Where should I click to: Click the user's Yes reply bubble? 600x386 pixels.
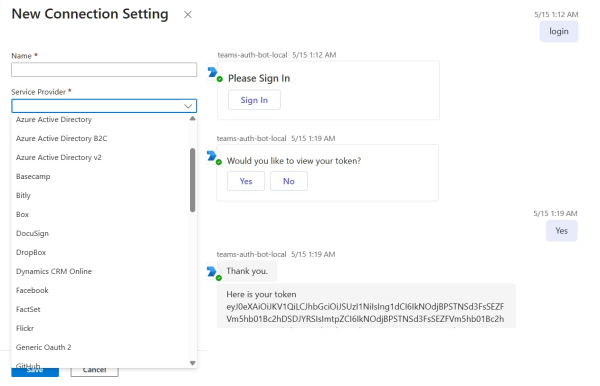point(561,231)
